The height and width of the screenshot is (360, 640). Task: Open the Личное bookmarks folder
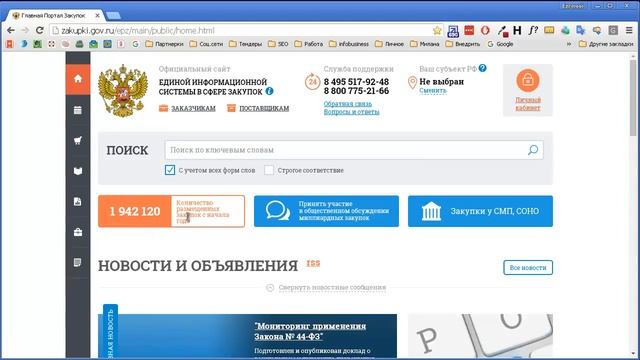click(389, 44)
